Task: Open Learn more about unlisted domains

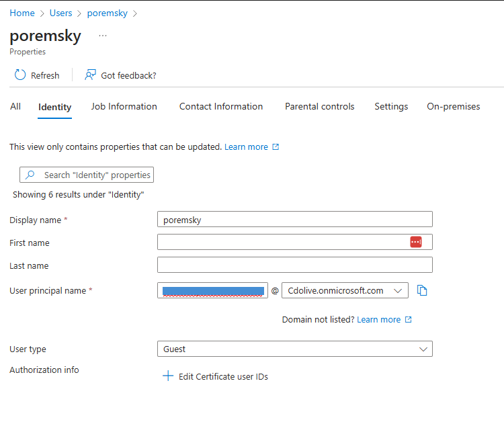Action: click(378, 320)
